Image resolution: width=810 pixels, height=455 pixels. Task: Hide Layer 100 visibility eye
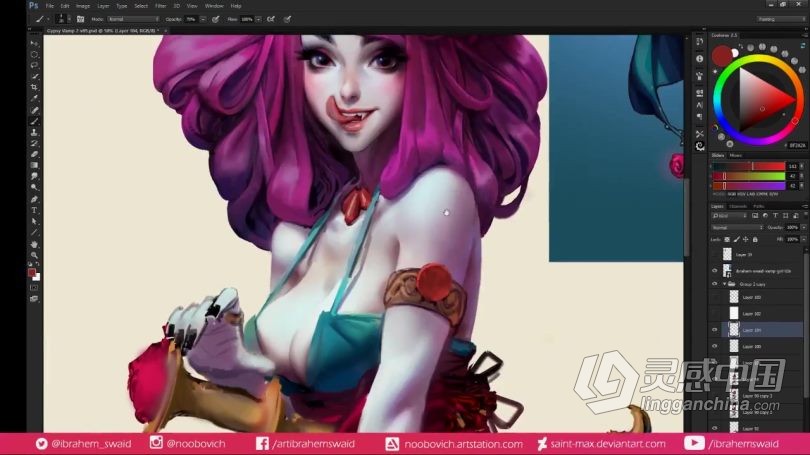pyautogui.click(x=714, y=346)
